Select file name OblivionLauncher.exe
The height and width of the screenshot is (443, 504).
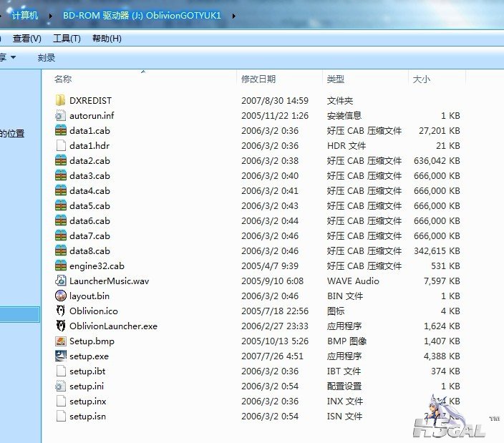(x=113, y=326)
